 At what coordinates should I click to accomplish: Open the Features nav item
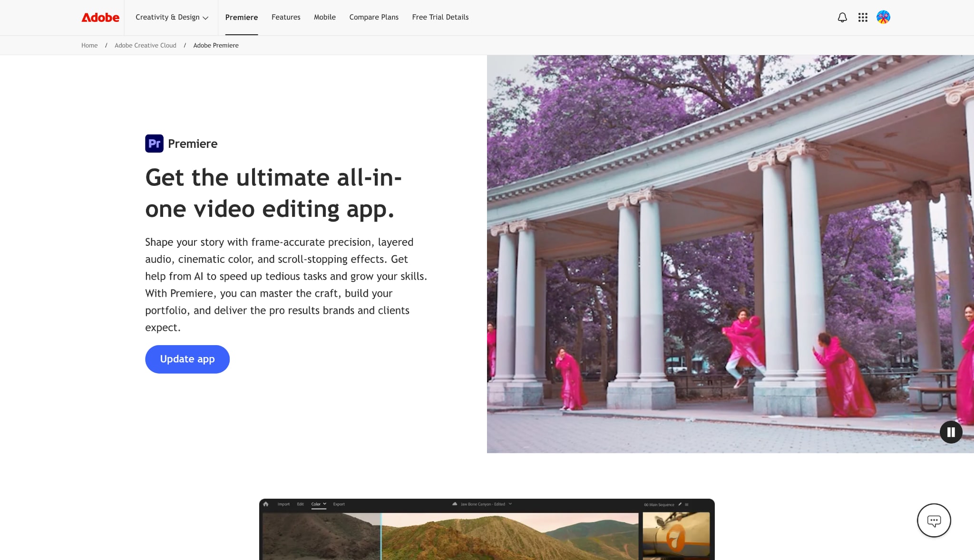[x=286, y=18]
